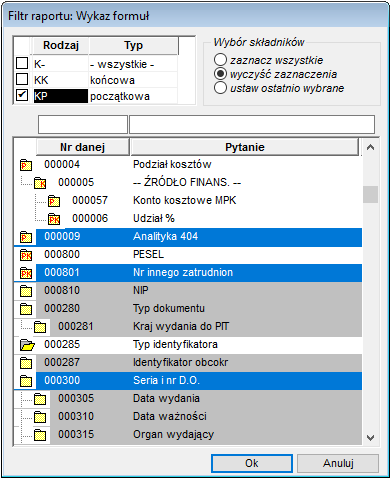
Task: Click the open folder icon of 000285
Action: (27, 345)
